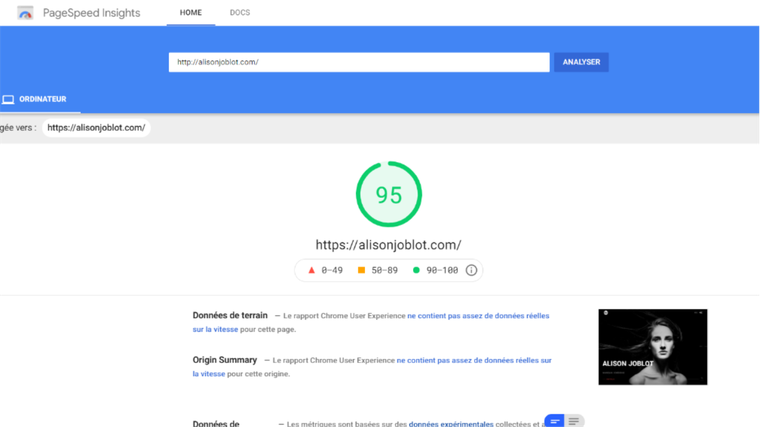This screenshot has height=427, width=760.
Task: Click the green circle 90–100 legend icon
Action: [x=416, y=270]
